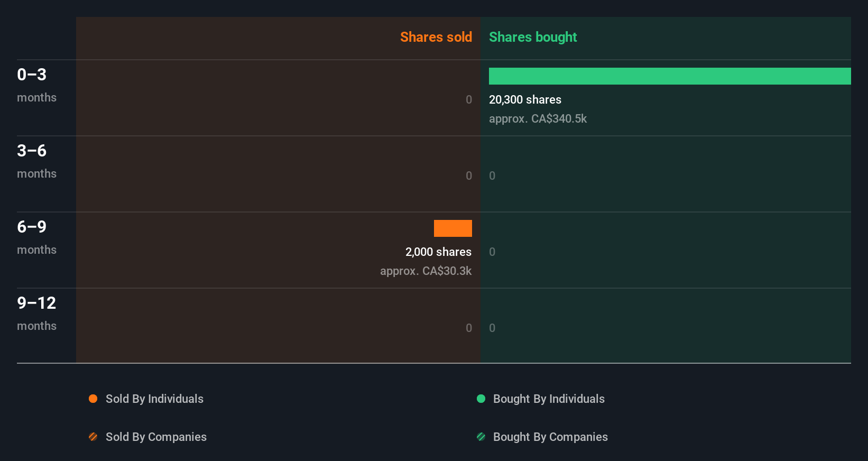868x461 pixels.
Task: Click the "2,000 shares" value text
Action: point(438,252)
